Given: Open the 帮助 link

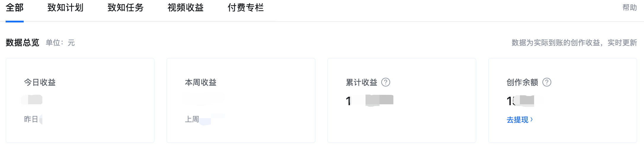Looking at the screenshot, I should (629, 8).
